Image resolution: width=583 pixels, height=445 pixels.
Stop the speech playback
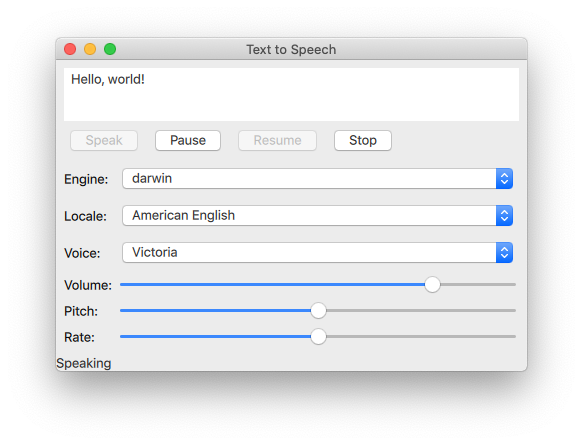363,141
